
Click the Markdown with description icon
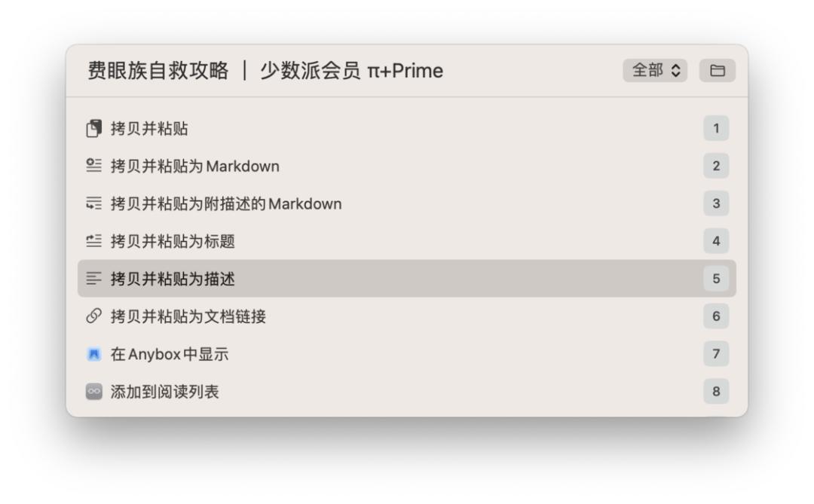point(93,203)
